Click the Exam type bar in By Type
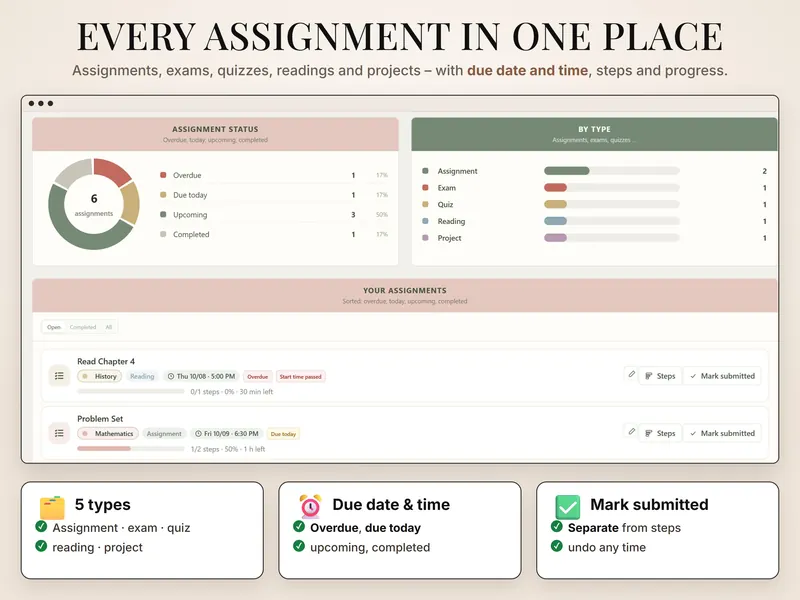This screenshot has width=800, height=600. click(612, 188)
